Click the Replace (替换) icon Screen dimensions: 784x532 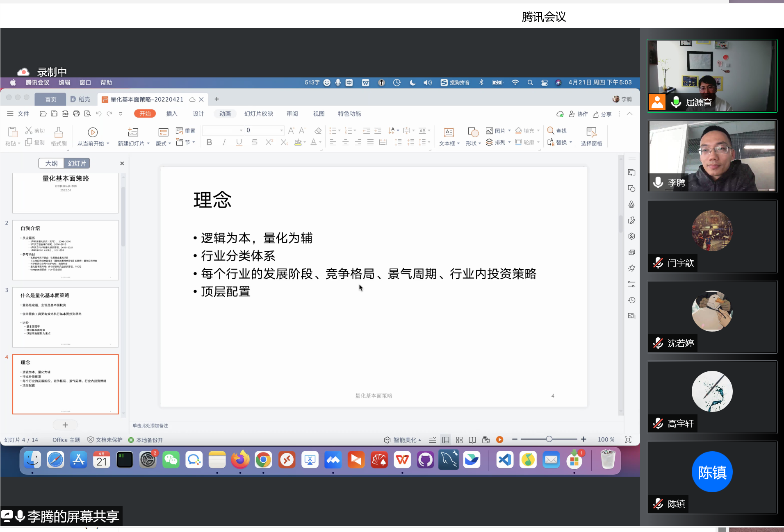pyautogui.click(x=559, y=142)
